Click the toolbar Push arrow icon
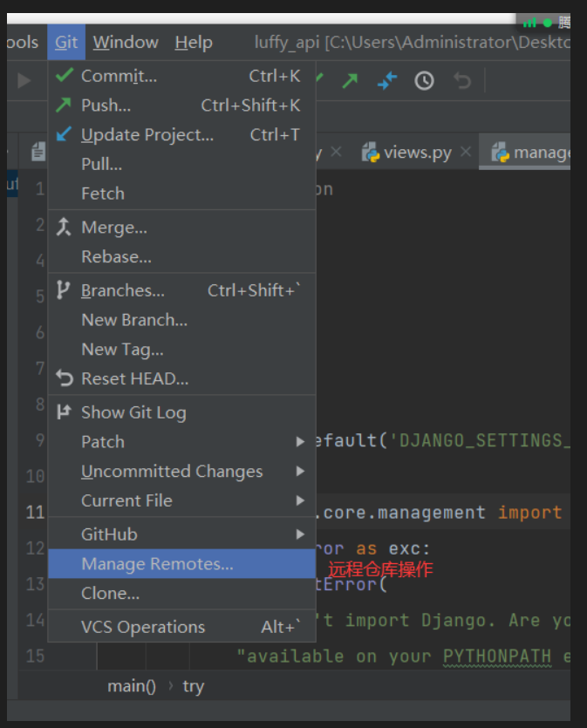Viewport: 587px width, 728px height. click(x=350, y=81)
